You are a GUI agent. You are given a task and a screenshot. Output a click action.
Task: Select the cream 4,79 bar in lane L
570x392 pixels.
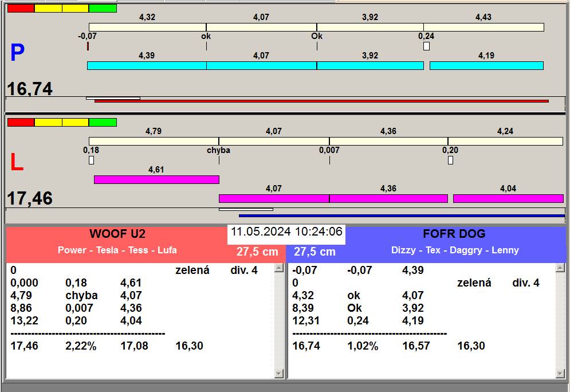154,141
